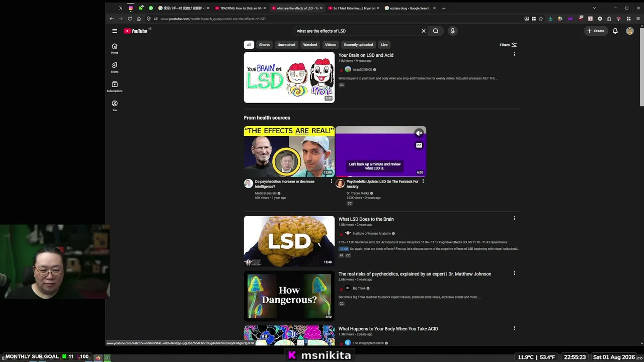Open the browser home page icon
This screenshot has width=644, height=362.
(x=139, y=19)
